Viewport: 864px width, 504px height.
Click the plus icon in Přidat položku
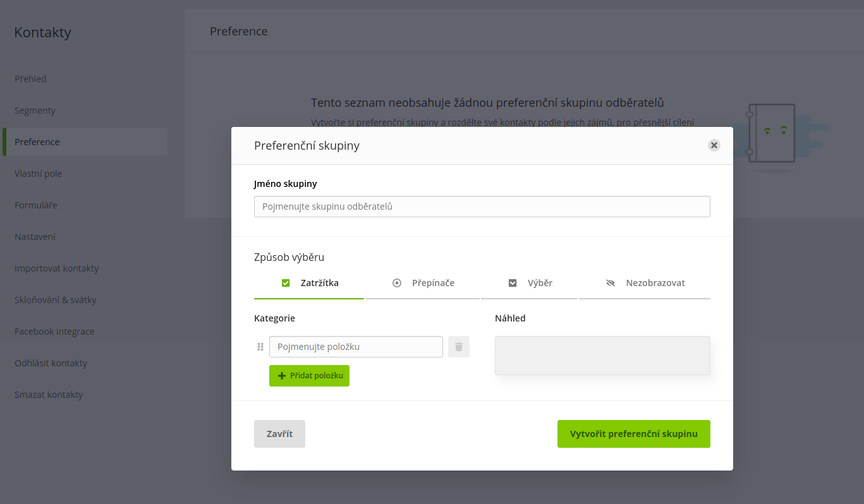(282, 376)
